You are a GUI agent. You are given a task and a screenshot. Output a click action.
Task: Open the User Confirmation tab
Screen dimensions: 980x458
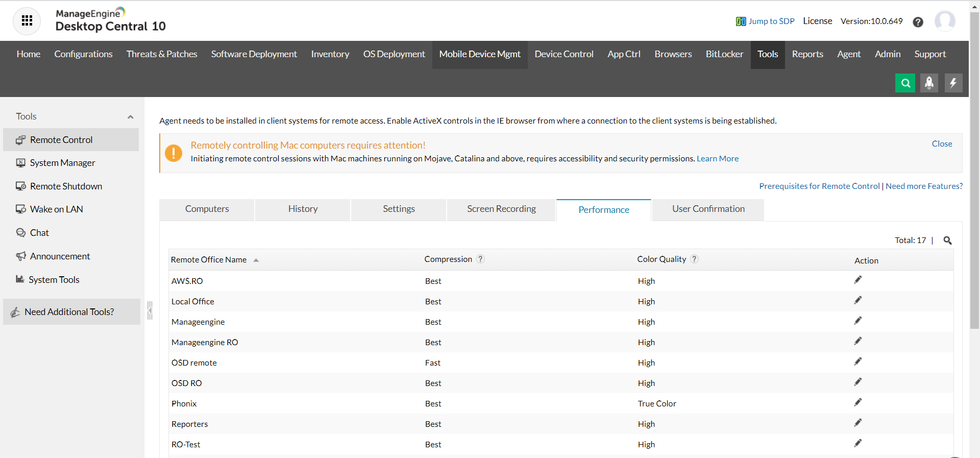(x=708, y=209)
